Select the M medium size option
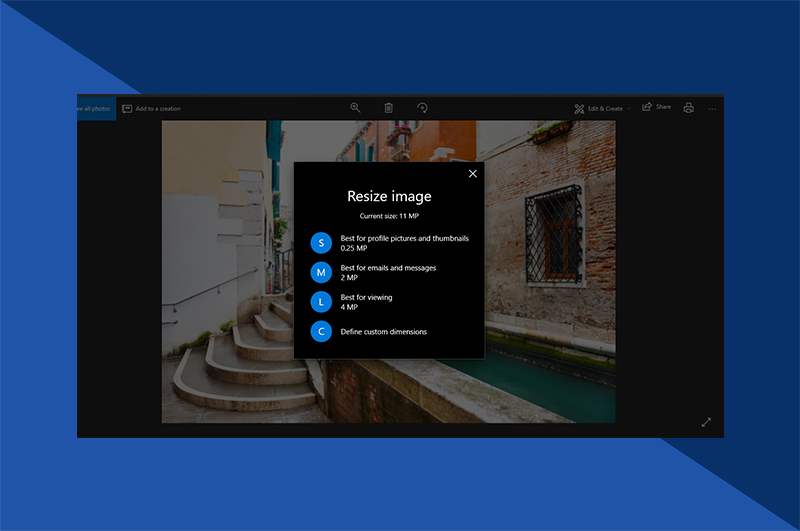The image size is (800, 531). coord(321,272)
